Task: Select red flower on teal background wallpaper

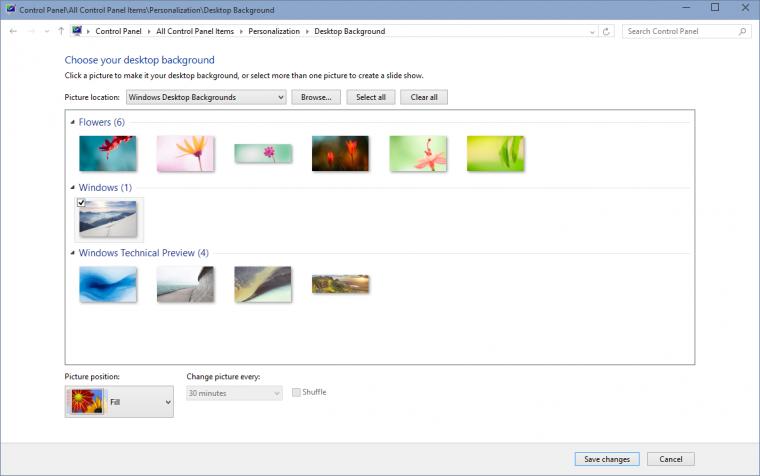Action: (108, 154)
